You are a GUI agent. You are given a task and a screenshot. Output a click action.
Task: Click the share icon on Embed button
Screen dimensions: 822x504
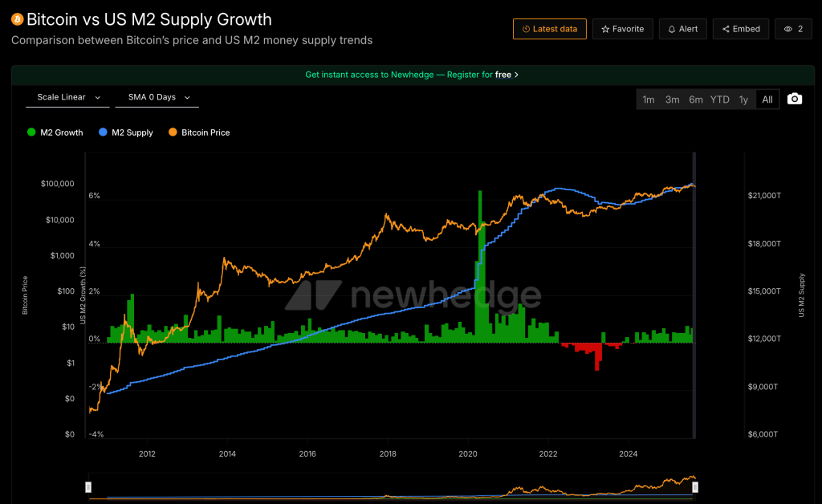point(726,28)
